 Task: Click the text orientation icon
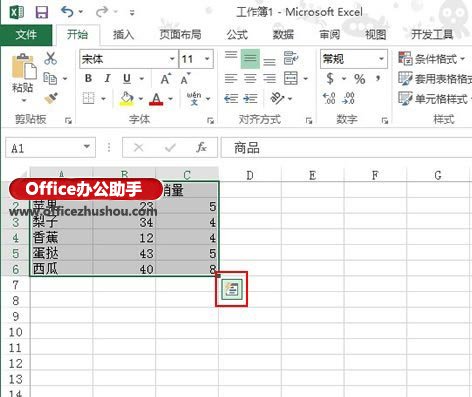click(x=277, y=98)
